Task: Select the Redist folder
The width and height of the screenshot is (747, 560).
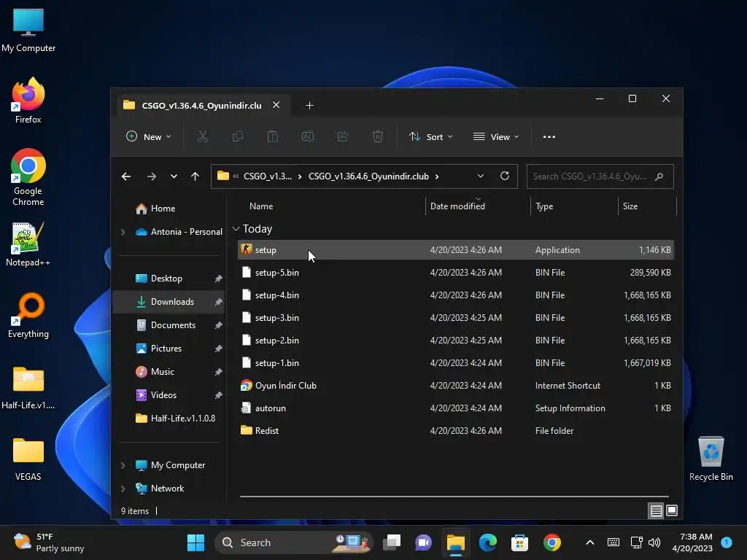Action: pos(456,431)
